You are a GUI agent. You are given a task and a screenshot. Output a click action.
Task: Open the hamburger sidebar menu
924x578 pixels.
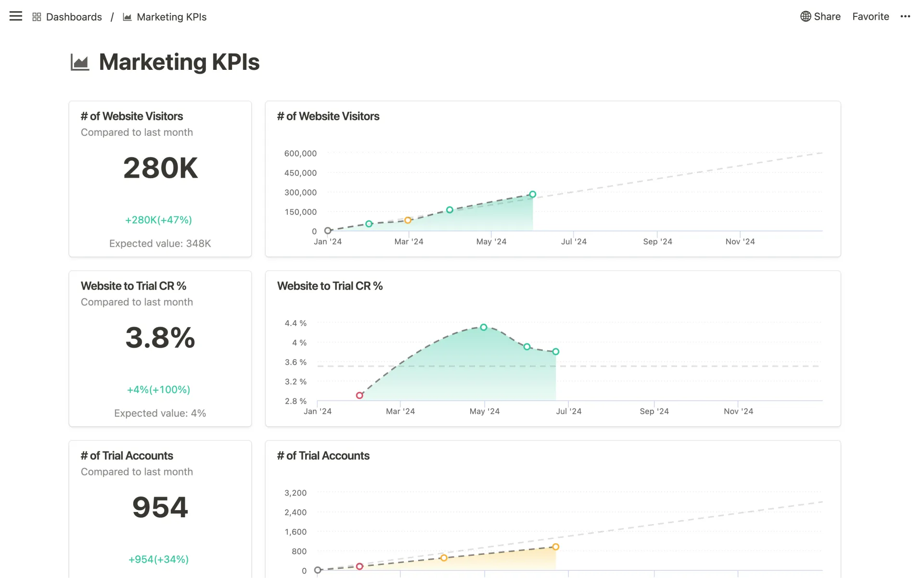(16, 16)
